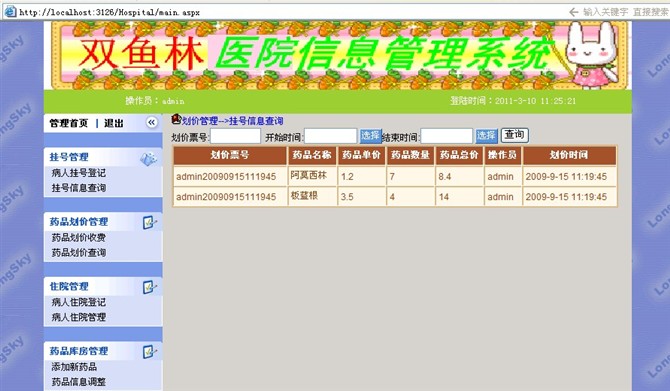
Task: Click the 住院管理 panel notepad icon
Action: coord(150,287)
